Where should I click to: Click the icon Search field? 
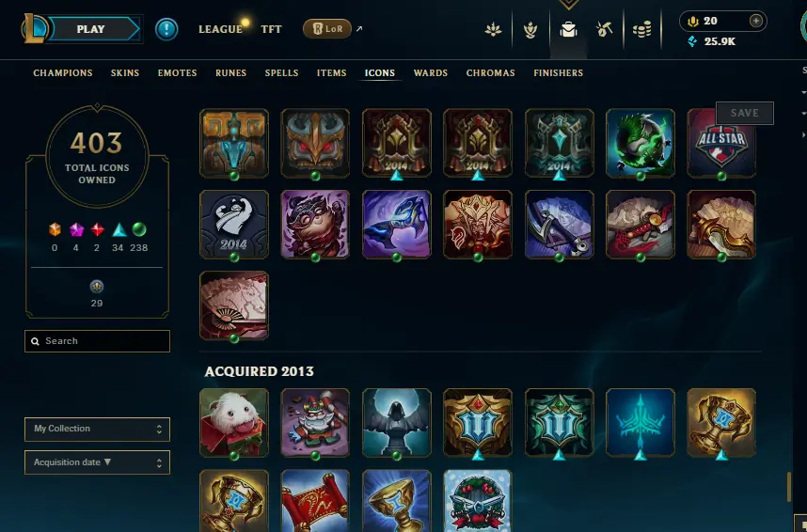[x=97, y=341]
